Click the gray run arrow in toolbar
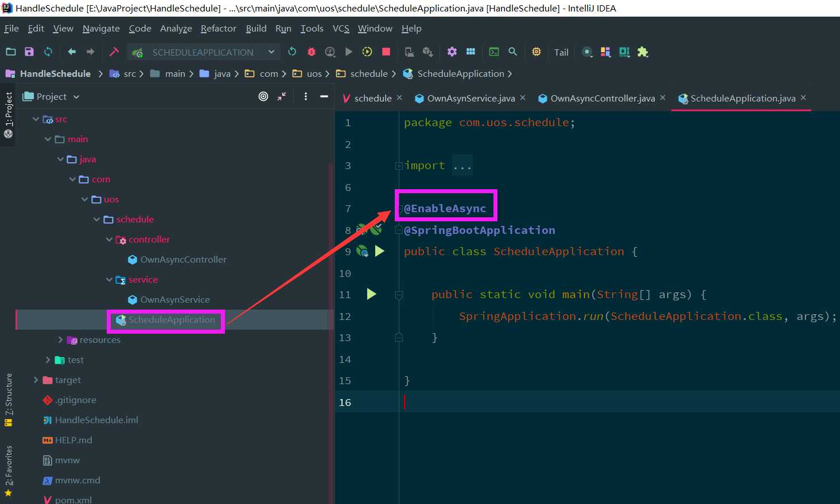 coord(348,52)
